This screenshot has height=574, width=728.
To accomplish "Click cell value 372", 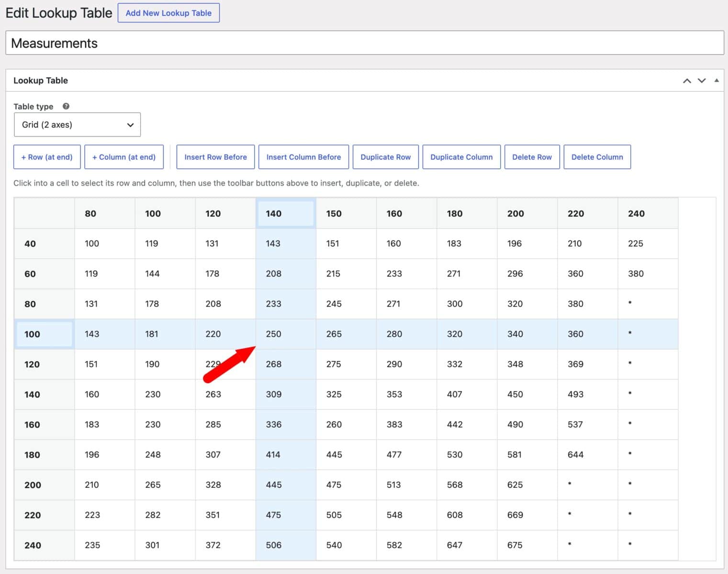I will 225,545.
